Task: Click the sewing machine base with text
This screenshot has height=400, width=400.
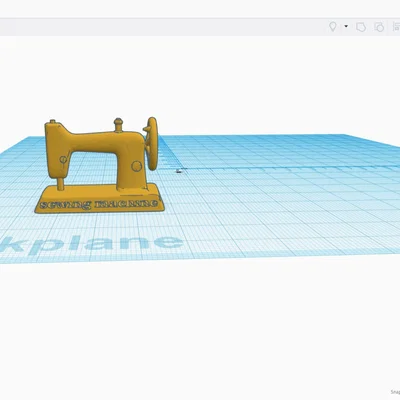Action: tap(99, 199)
